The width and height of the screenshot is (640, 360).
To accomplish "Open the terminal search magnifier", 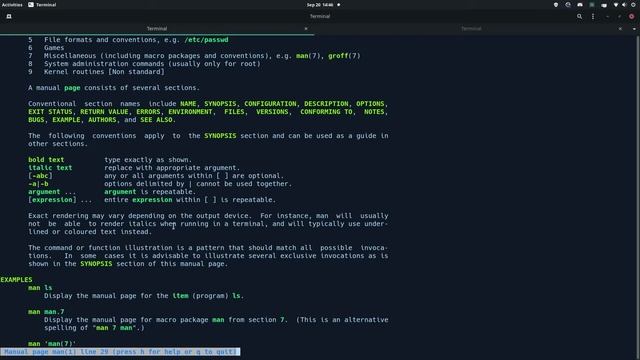I will coord(579,16).
